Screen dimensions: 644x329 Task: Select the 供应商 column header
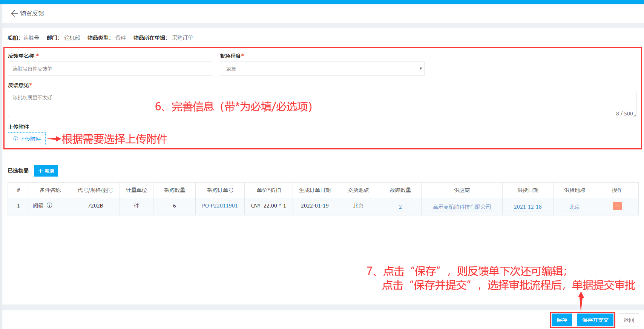tap(462, 190)
